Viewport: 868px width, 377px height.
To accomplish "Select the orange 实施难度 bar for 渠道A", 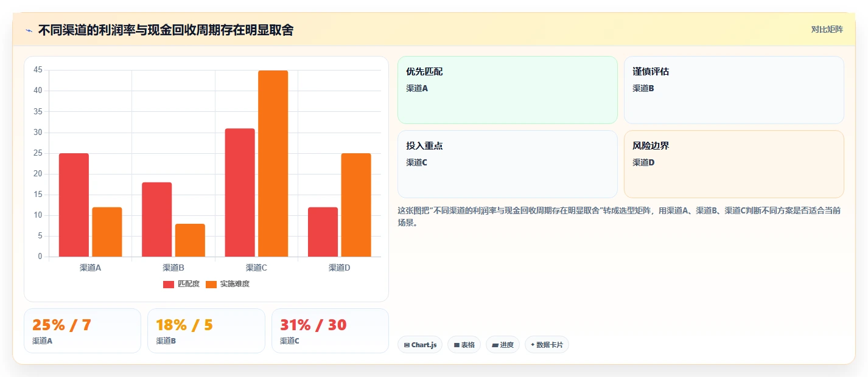I will [107, 232].
